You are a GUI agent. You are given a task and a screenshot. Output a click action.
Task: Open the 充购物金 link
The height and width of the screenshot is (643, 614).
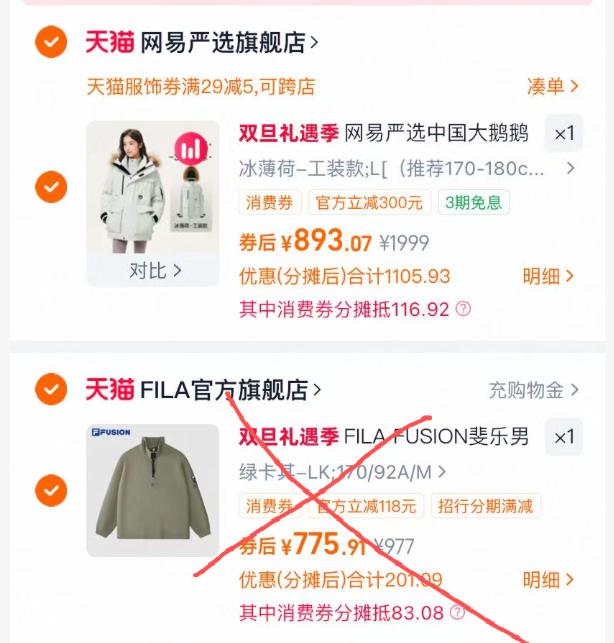coord(534,390)
